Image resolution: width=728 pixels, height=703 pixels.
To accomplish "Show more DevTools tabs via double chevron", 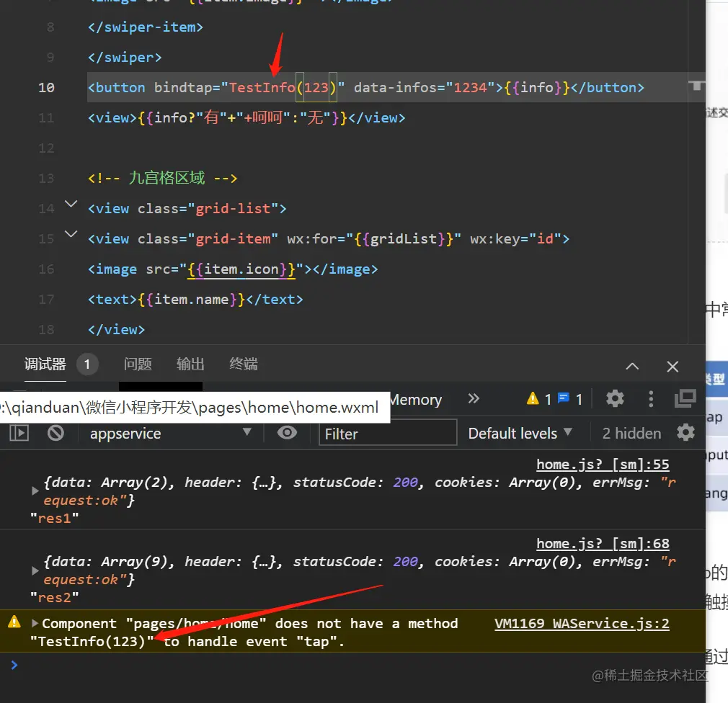I will 473,398.
